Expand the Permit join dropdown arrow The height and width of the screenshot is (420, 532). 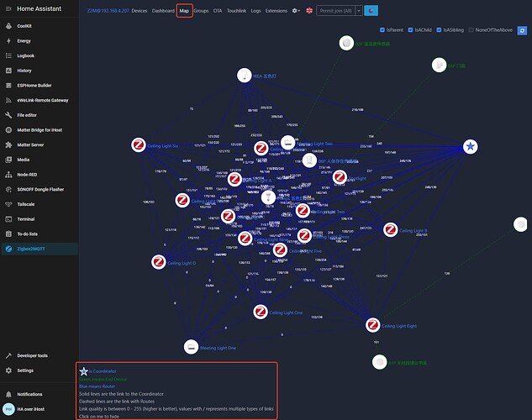click(x=359, y=11)
